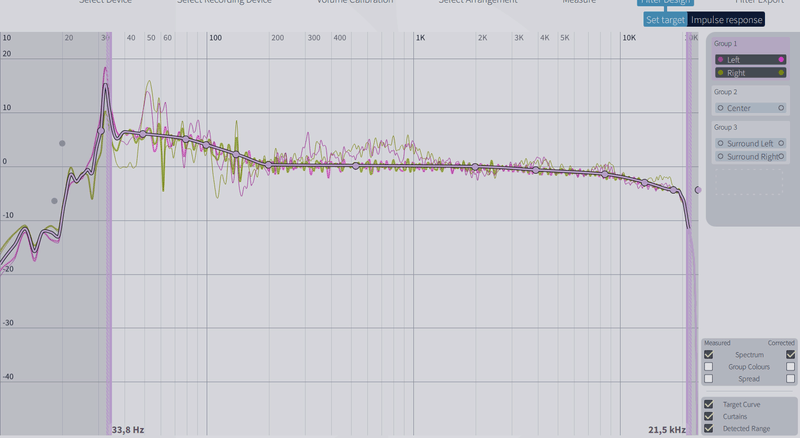This screenshot has height=438, width=800.
Task: Enable Corrected Group Colours checkbox
Action: click(790, 367)
